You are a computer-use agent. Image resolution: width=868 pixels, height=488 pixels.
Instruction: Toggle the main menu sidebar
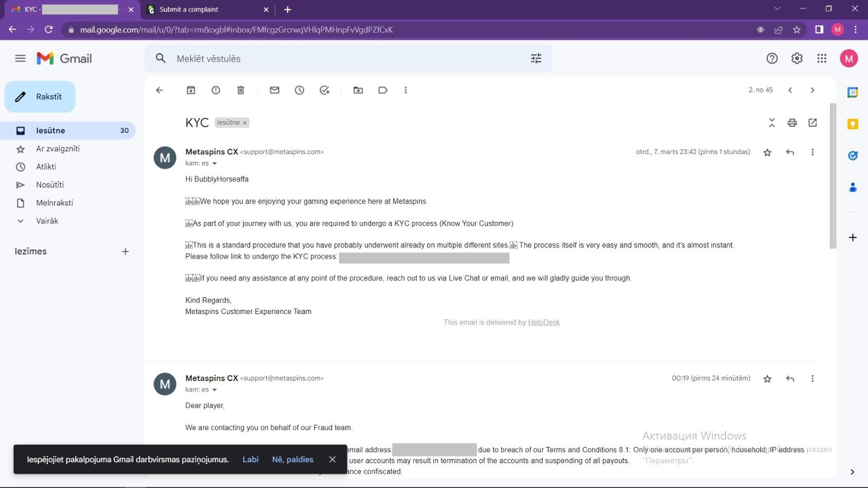tap(20, 58)
